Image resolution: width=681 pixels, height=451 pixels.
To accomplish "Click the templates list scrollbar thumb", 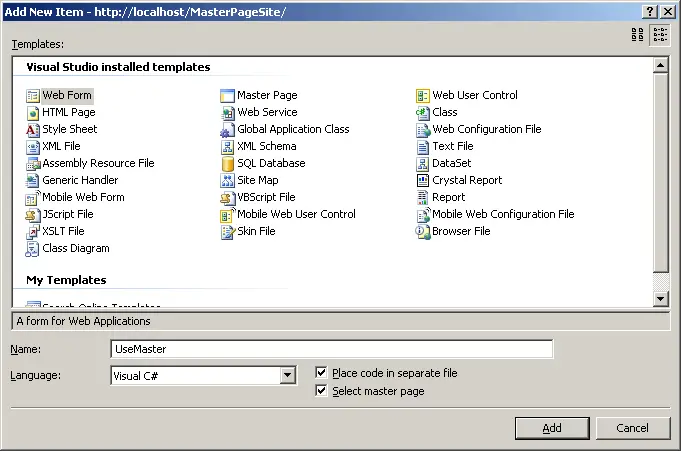I will [x=660, y=174].
